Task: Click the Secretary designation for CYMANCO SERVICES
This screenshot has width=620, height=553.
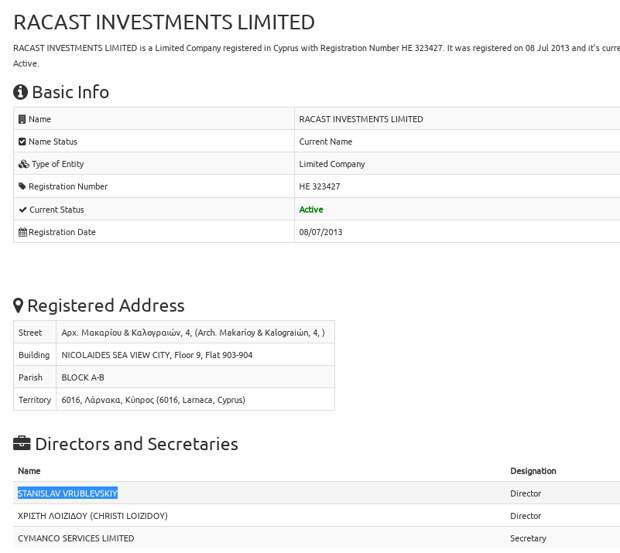Action: click(528, 538)
